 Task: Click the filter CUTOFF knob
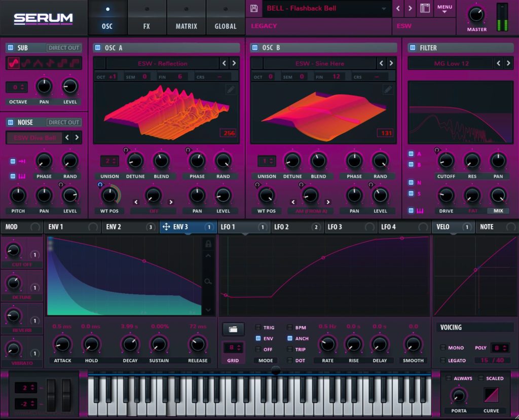[x=446, y=161]
